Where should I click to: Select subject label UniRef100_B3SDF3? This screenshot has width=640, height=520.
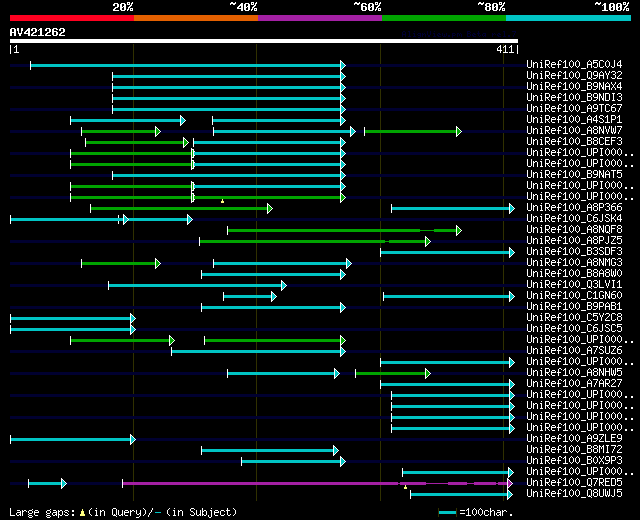pos(574,251)
